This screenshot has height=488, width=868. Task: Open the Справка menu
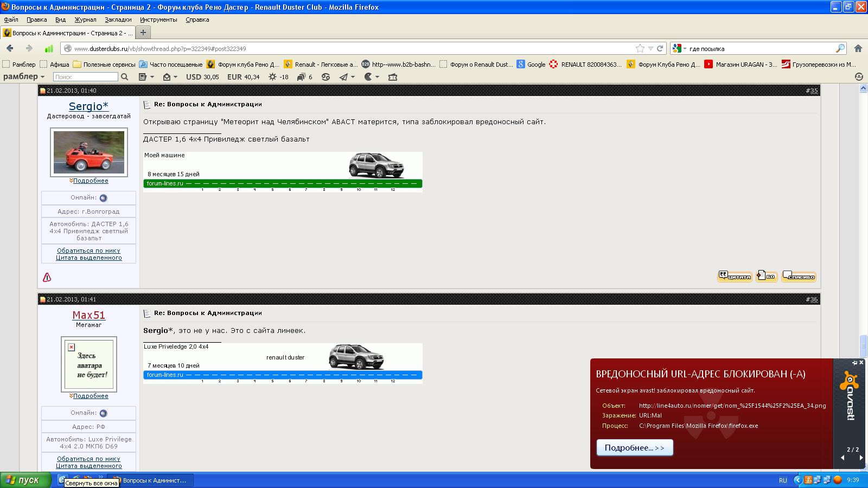197,20
